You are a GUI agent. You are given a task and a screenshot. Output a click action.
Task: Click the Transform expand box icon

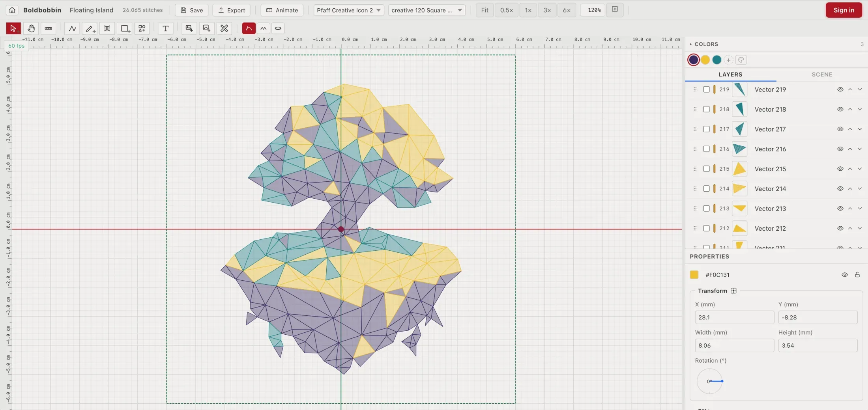pos(733,291)
